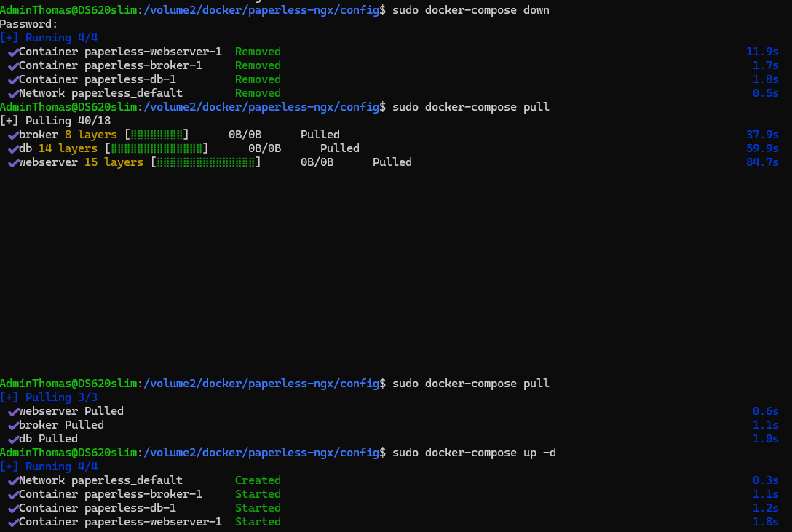Click the 84.7s webserver pull duration
792x532 pixels.
coord(762,162)
